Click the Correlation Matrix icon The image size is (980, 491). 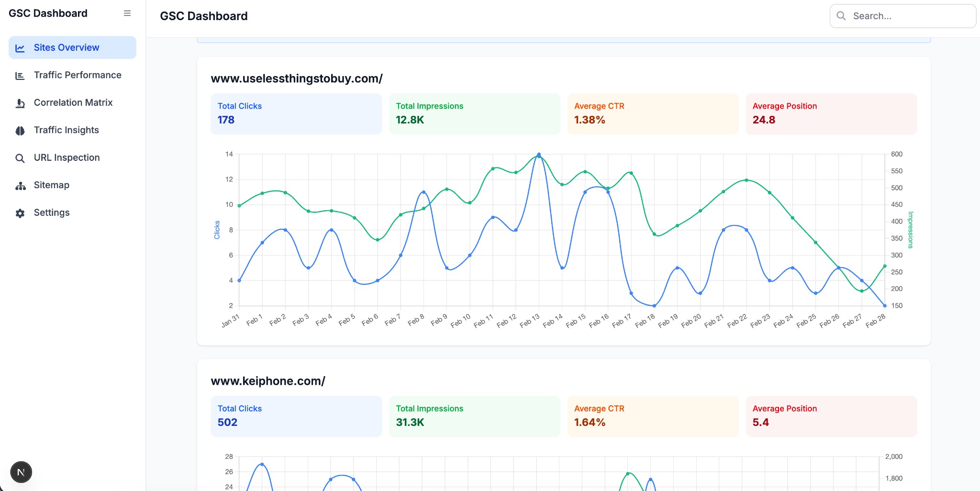click(20, 103)
